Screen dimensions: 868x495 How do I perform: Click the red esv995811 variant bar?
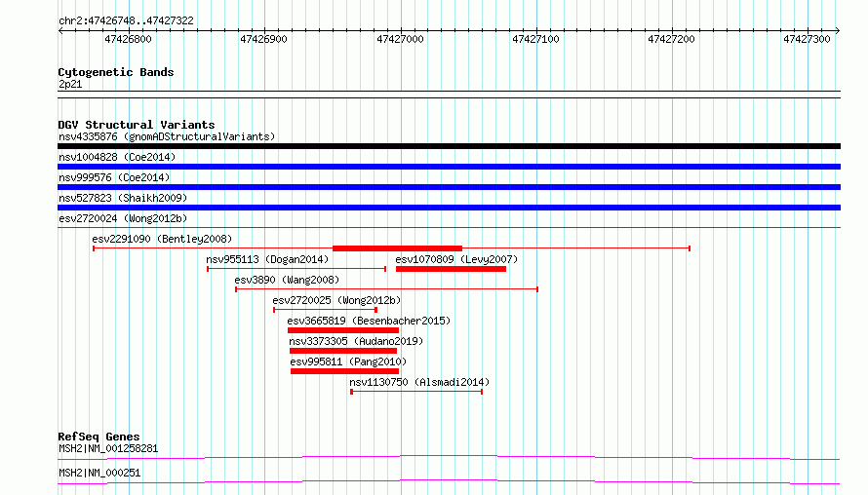pos(345,371)
